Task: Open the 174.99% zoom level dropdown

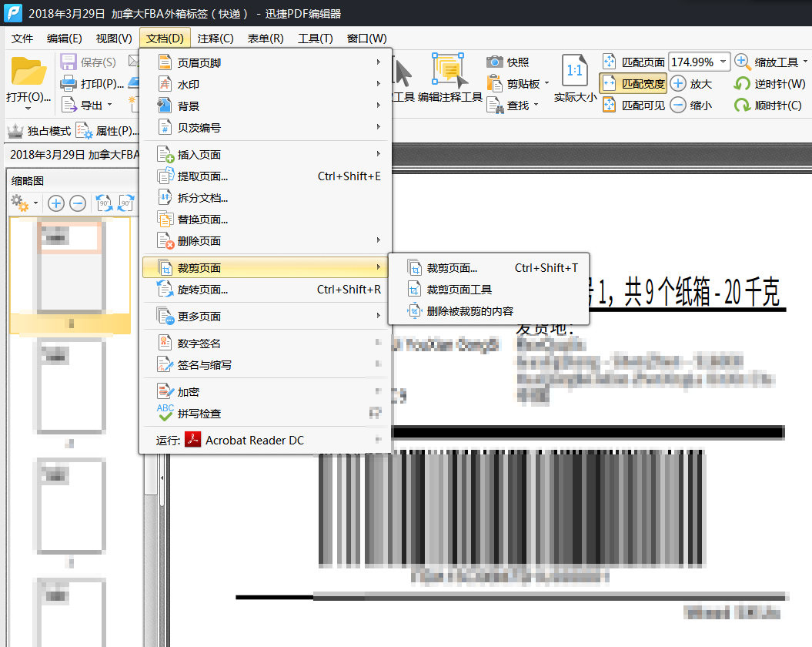Action: pos(723,62)
